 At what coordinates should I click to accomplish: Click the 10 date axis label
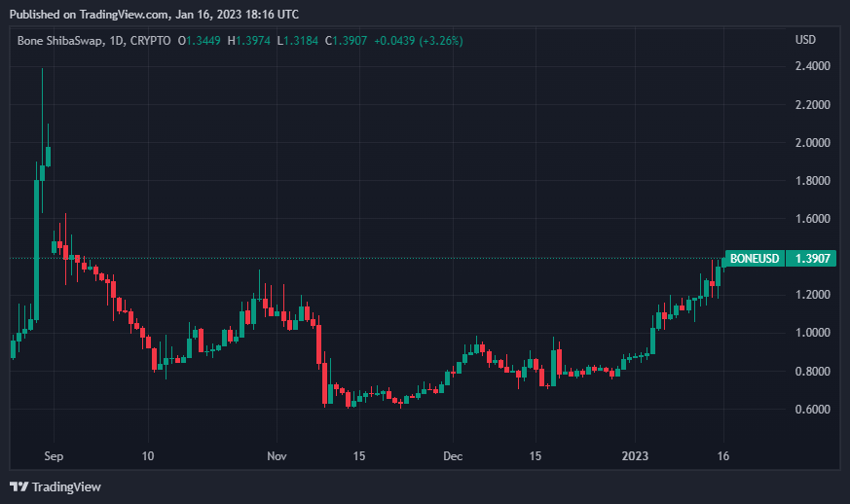pos(147,455)
